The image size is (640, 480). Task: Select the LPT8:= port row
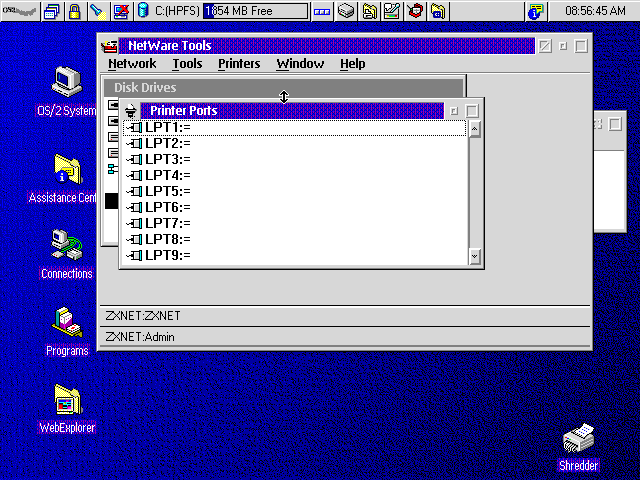pyautogui.click(x=294, y=239)
